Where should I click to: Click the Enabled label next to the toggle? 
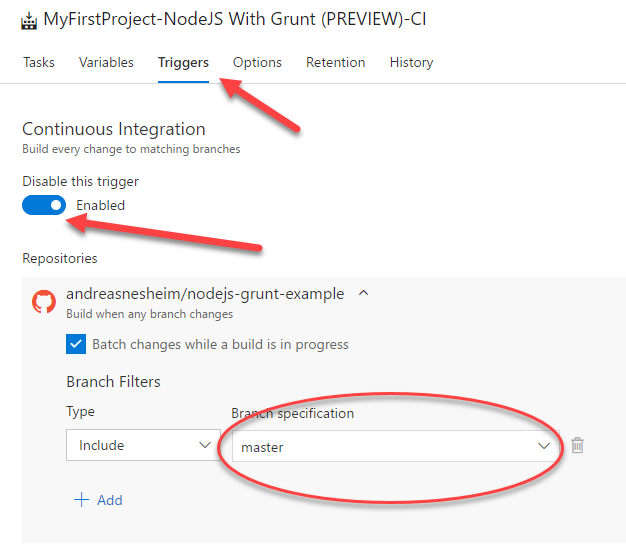(x=101, y=205)
